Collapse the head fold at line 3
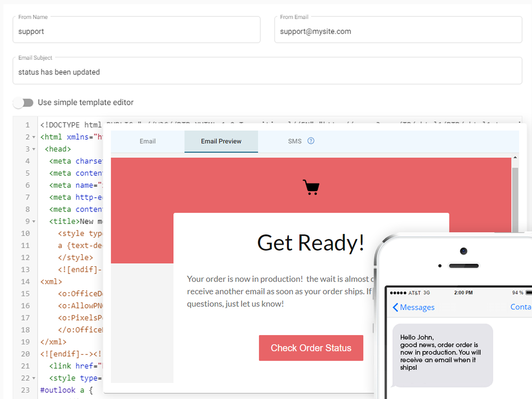Screen dimensions: 532x399 tap(34, 149)
